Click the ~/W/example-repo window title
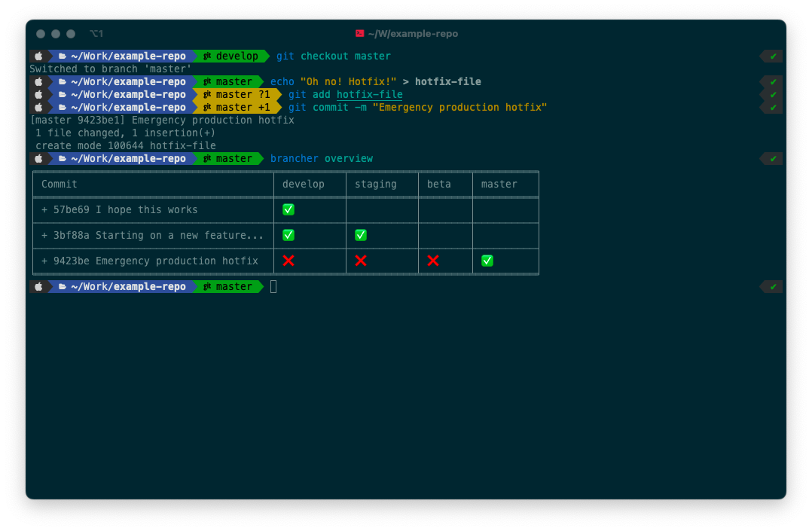 (413, 34)
